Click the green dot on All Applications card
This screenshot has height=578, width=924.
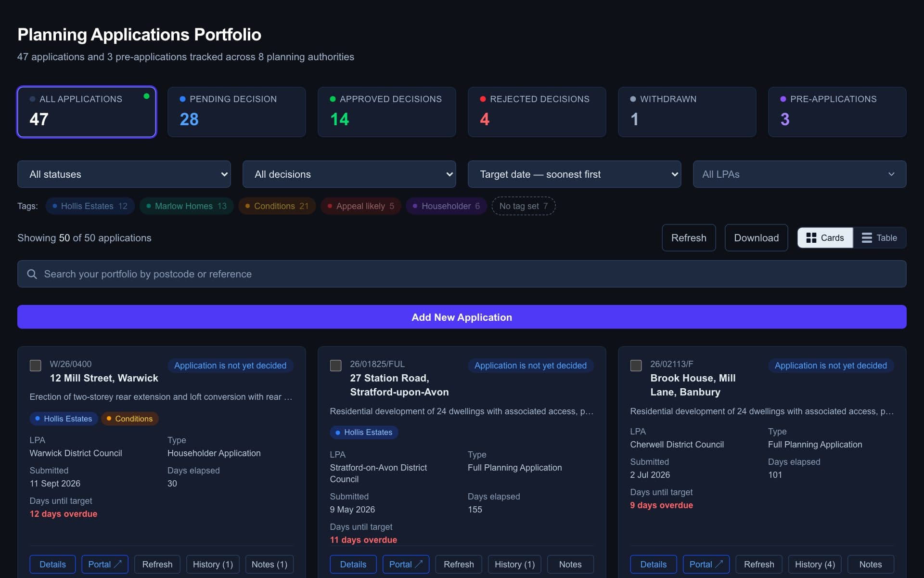146,96
